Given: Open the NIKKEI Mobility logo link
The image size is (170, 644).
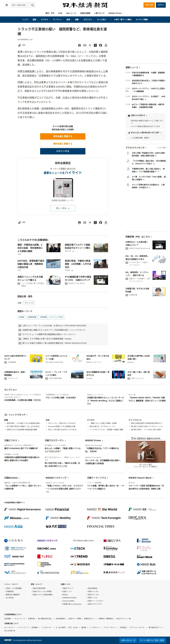Looking at the screenshot, I should (58, 518).
